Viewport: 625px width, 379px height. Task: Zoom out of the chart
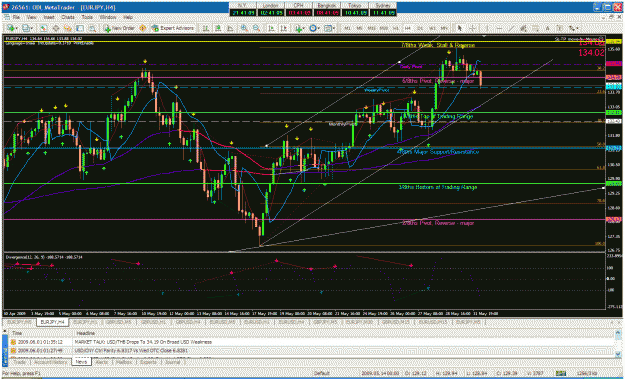(256, 28)
